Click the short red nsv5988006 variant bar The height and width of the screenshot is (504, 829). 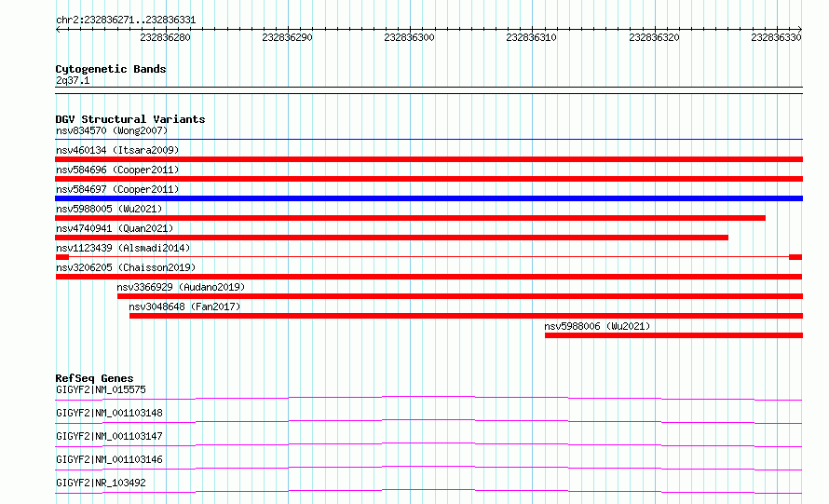(674, 335)
